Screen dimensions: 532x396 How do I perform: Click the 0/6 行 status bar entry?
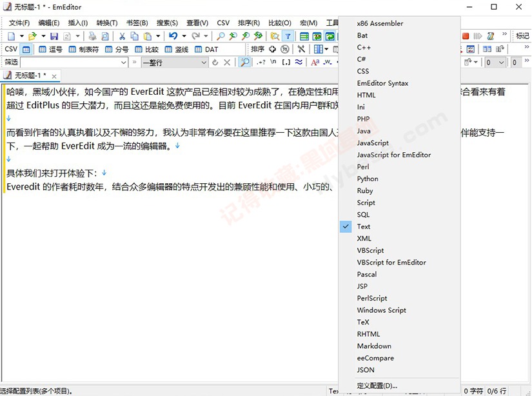pyautogui.click(x=497, y=391)
